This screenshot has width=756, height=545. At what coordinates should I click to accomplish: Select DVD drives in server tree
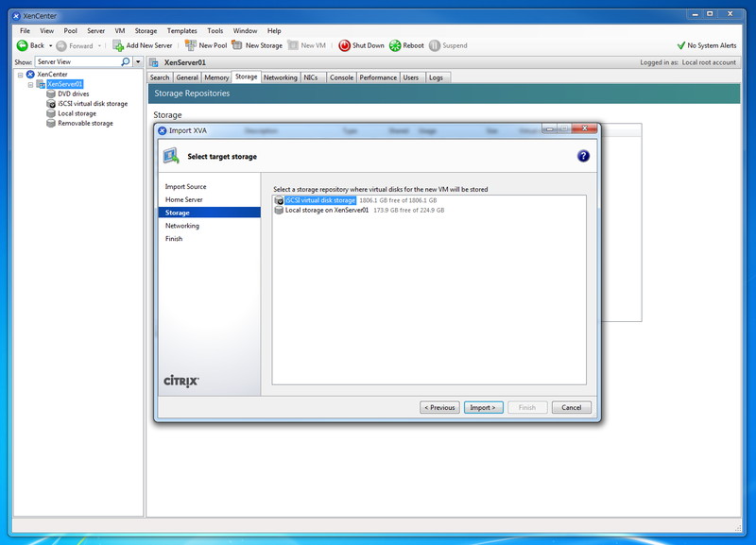(74, 94)
